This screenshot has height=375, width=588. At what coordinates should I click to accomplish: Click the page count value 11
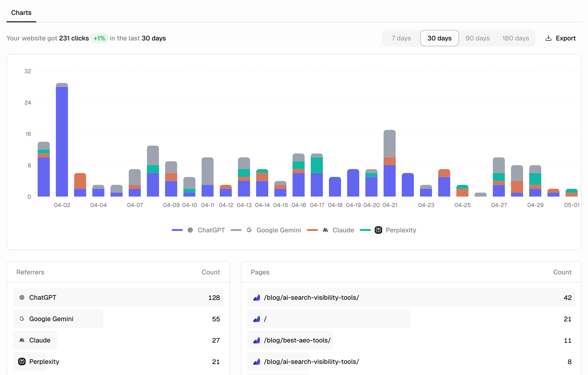click(x=568, y=340)
